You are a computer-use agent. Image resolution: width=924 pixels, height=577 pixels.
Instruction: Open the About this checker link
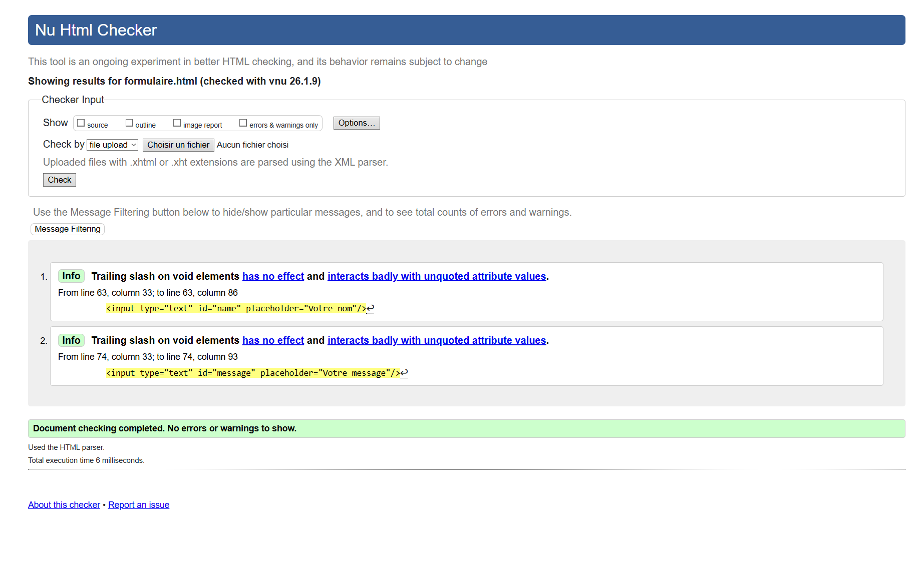64,505
